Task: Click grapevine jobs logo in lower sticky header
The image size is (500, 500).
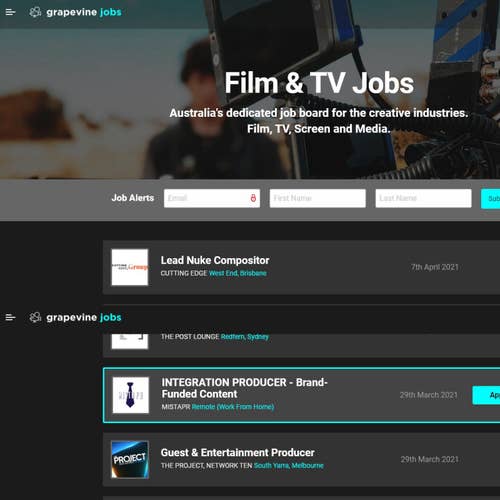Action: (76, 317)
